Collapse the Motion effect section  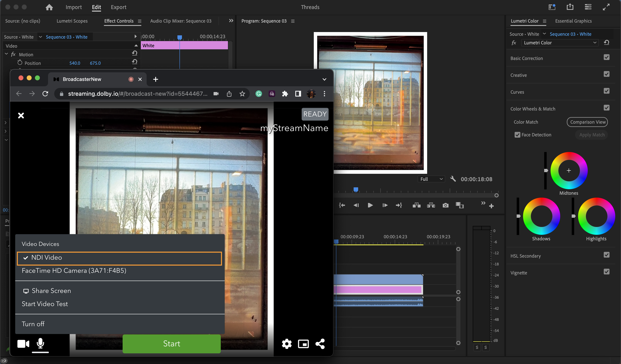(6, 54)
